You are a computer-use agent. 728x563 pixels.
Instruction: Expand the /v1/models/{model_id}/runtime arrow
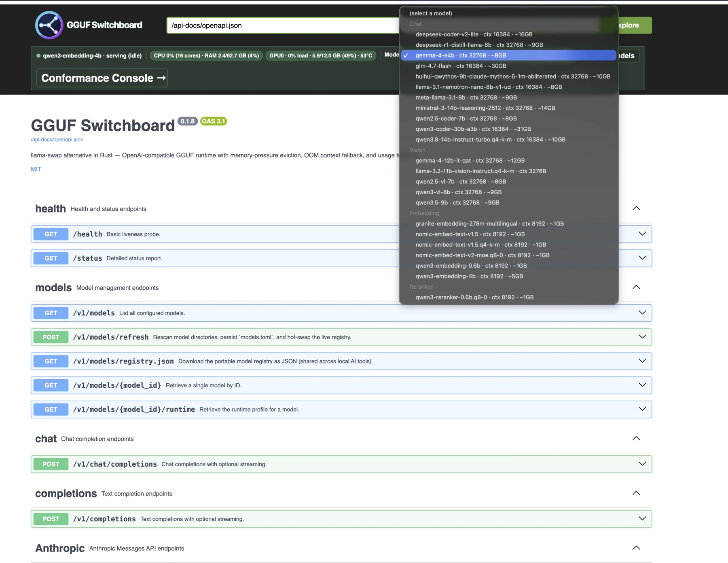[x=642, y=409]
